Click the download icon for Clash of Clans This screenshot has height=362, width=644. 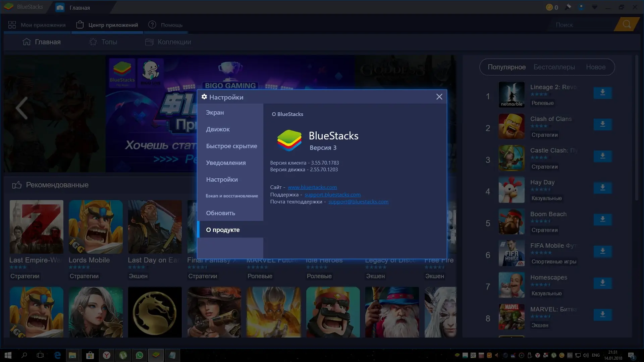602,124
